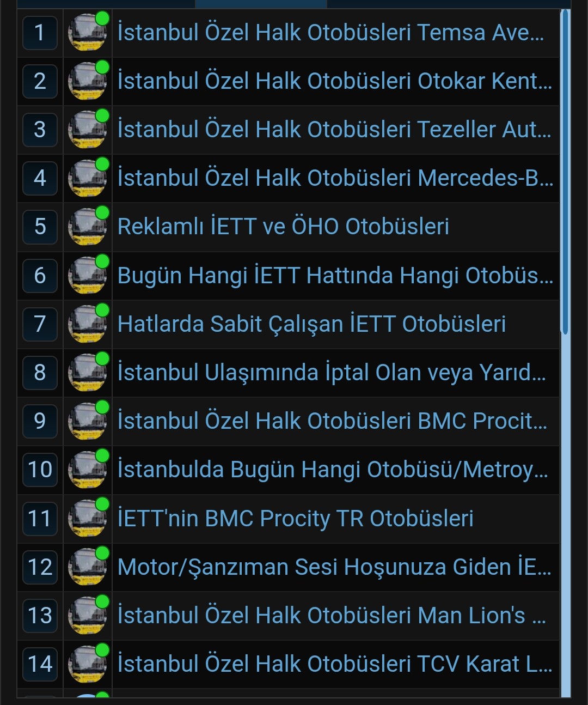Open Reklamlı İETT ve ÖHO Otobüsleri
The width and height of the screenshot is (588, 705).
[283, 227]
